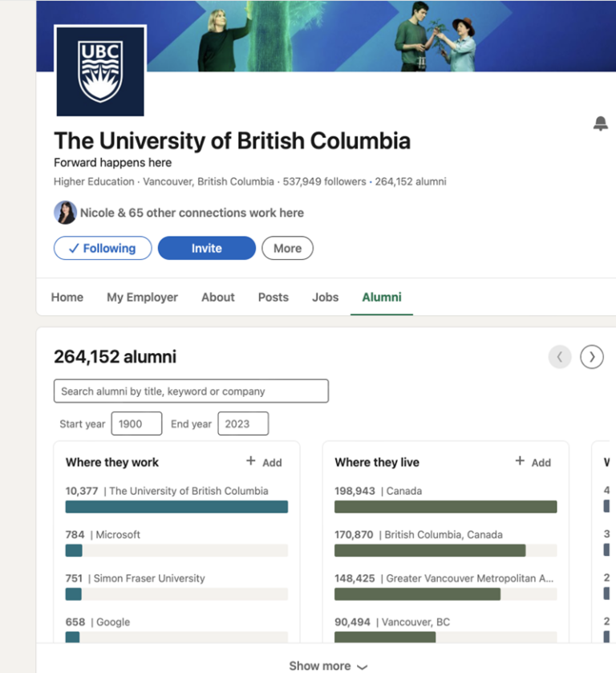Toggle off Following for this university

click(102, 248)
